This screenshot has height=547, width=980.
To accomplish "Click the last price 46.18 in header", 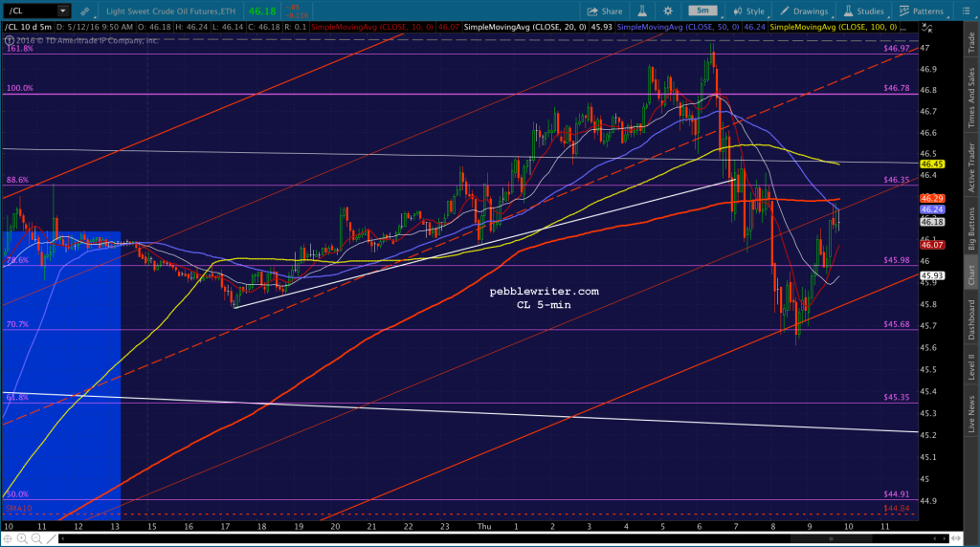I will (x=262, y=11).
